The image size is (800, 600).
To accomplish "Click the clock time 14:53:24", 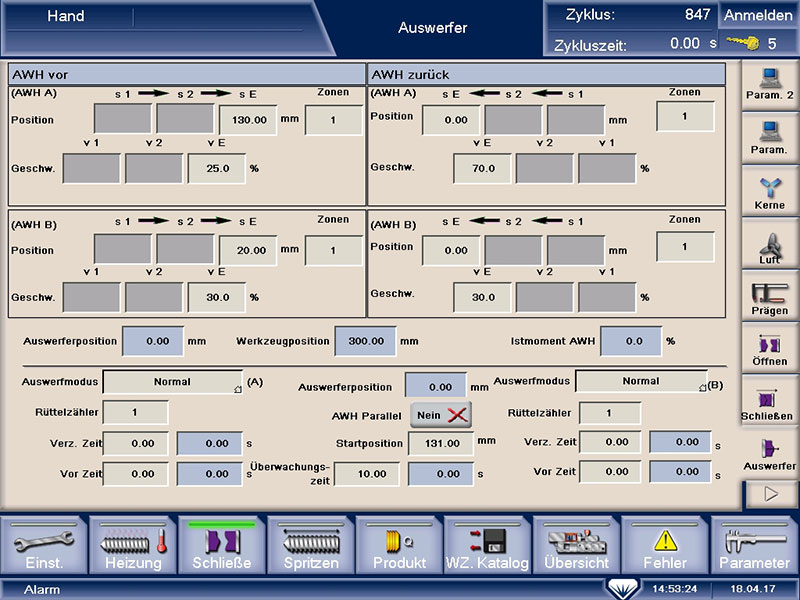I will pos(674,589).
